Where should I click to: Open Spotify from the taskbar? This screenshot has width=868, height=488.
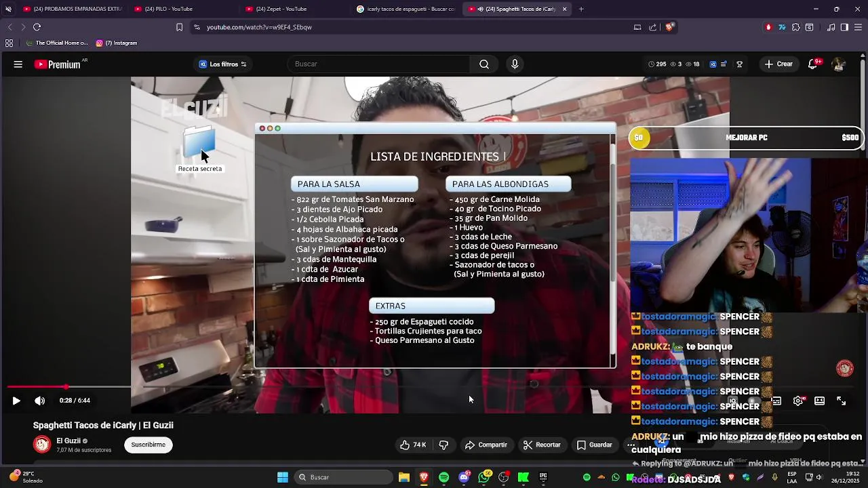pos(443,477)
